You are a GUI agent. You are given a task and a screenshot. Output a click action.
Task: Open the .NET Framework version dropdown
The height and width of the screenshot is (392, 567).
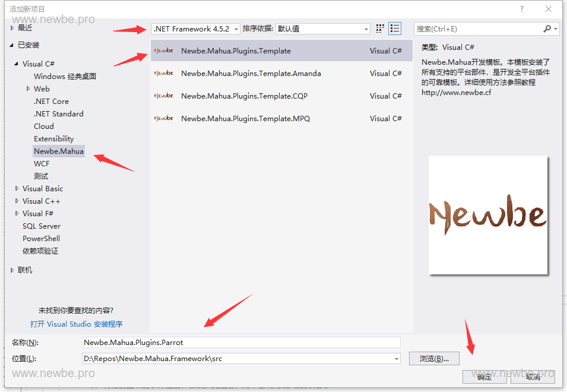pyautogui.click(x=236, y=29)
